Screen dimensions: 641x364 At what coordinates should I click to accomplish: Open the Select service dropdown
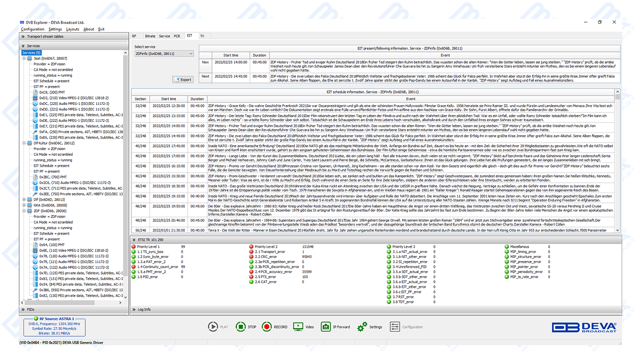coord(164,54)
